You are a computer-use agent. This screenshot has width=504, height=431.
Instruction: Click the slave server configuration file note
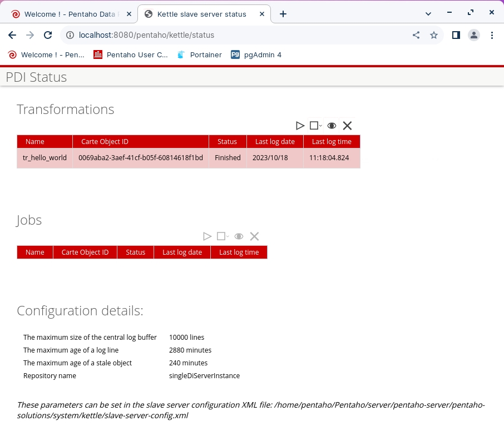pos(251,410)
